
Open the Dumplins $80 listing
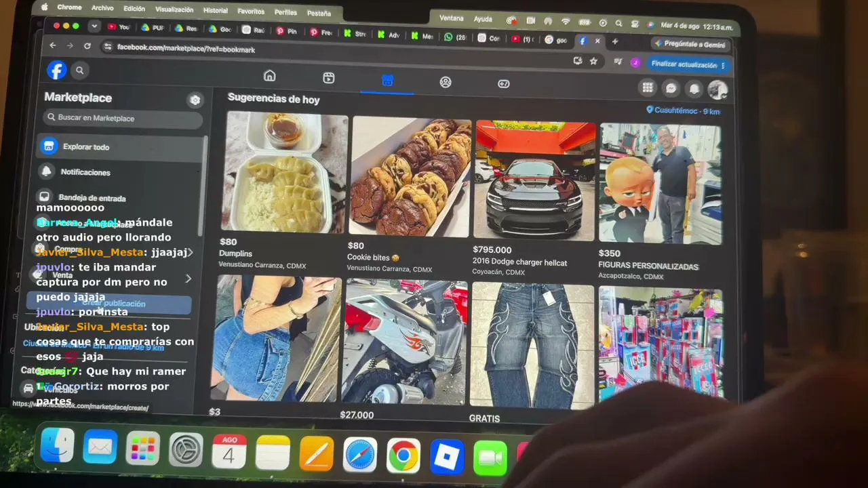tap(284, 190)
